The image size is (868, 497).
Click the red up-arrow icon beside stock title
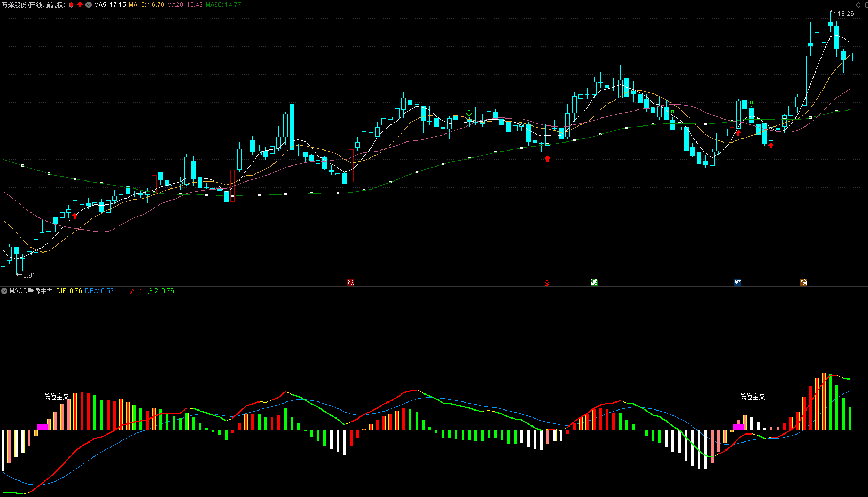coord(80,5)
